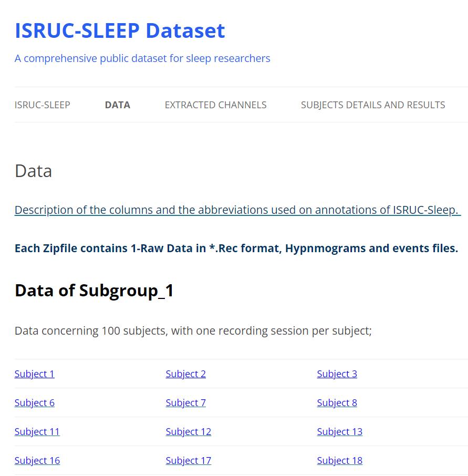The height and width of the screenshot is (476, 468).
Task: Open Subject 18 recording data
Action: coord(339,460)
